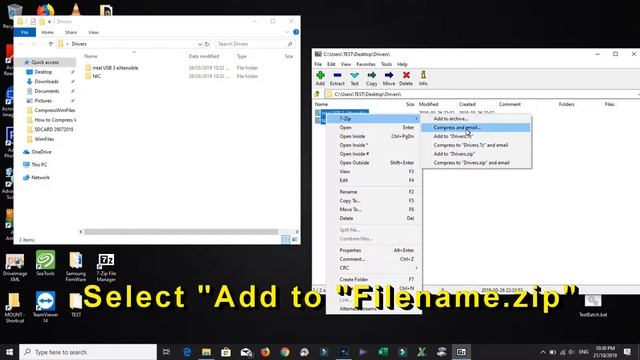Click the Test icon in 7-Zip toolbar
640x360 pixels.
(354, 76)
